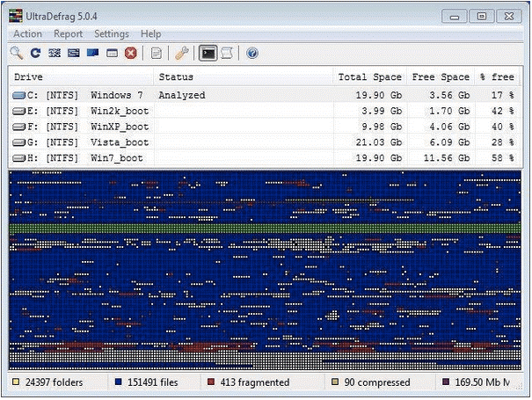532x400 pixels.
Task: Click the Repeat action circular arrow icon
Action: coord(35,54)
